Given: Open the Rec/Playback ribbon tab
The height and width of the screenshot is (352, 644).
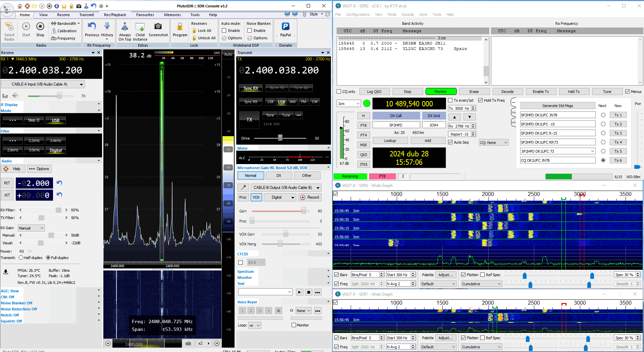Looking at the screenshot, I should pos(115,15).
